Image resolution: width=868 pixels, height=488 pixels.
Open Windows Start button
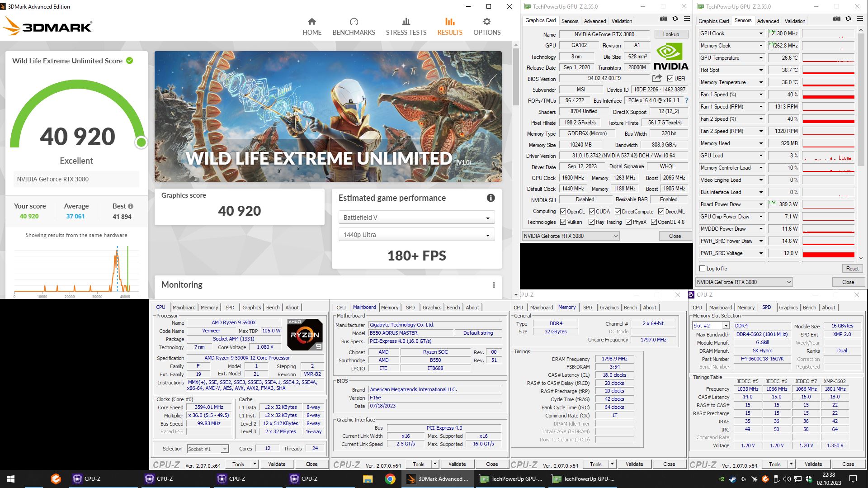click(11, 479)
